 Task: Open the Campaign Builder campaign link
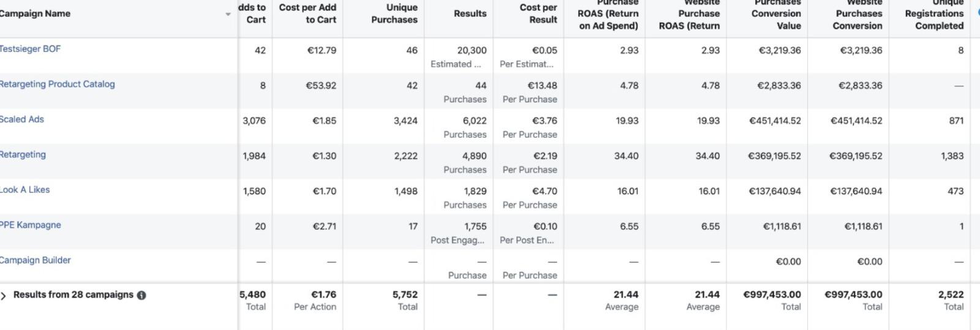(x=35, y=260)
